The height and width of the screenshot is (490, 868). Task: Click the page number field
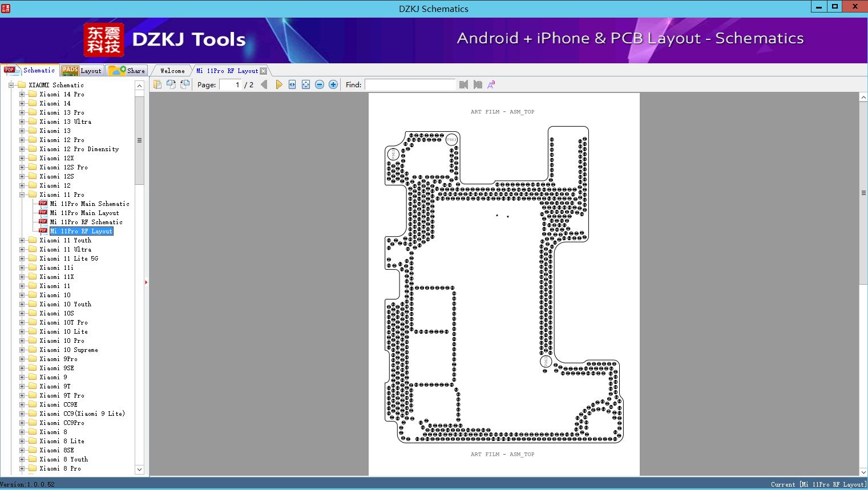click(x=231, y=84)
